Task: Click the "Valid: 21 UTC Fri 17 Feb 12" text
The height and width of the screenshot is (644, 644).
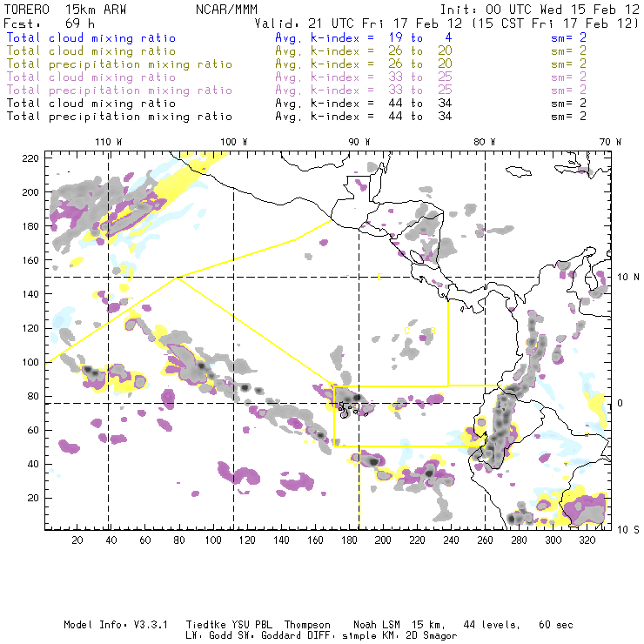Action: tap(359, 23)
